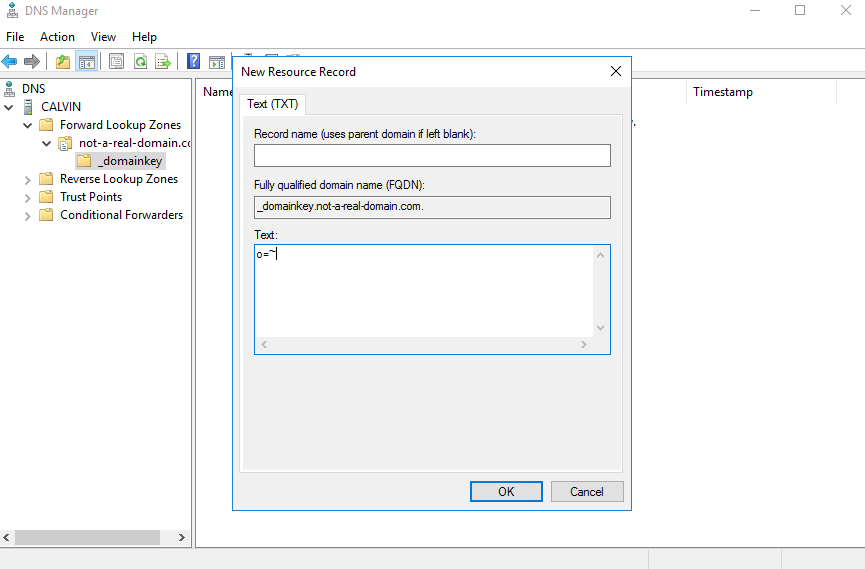This screenshot has height=569, width=865.
Task: Click the Text box scroll down arrow
Action: tap(601, 328)
